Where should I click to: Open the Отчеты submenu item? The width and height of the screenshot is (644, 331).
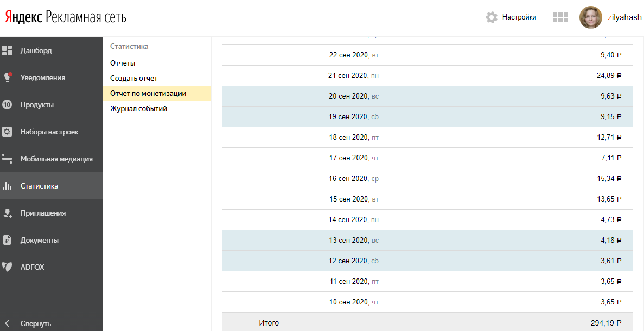(x=123, y=63)
